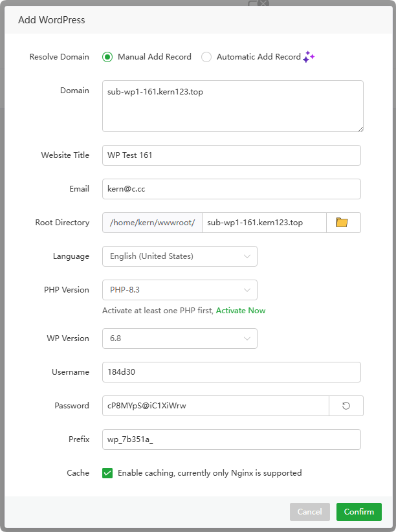Viewport: 396px width, 532px height.
Task: Choose Automatic Add Record option
Action: (x=206, y=57)
